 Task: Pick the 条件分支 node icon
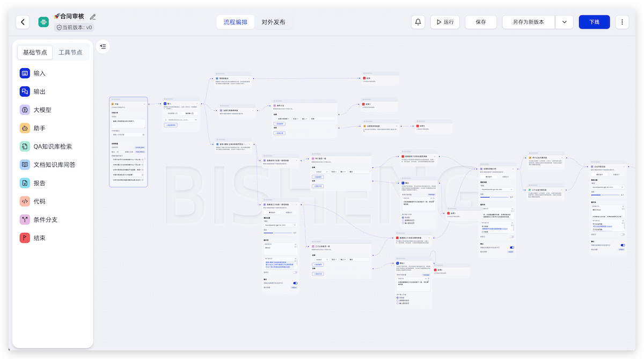25,219
